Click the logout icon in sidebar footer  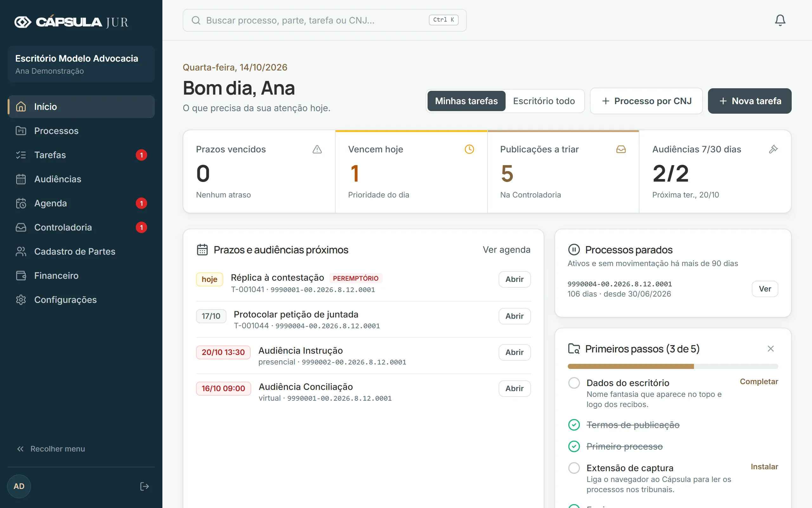coord(144,486)
